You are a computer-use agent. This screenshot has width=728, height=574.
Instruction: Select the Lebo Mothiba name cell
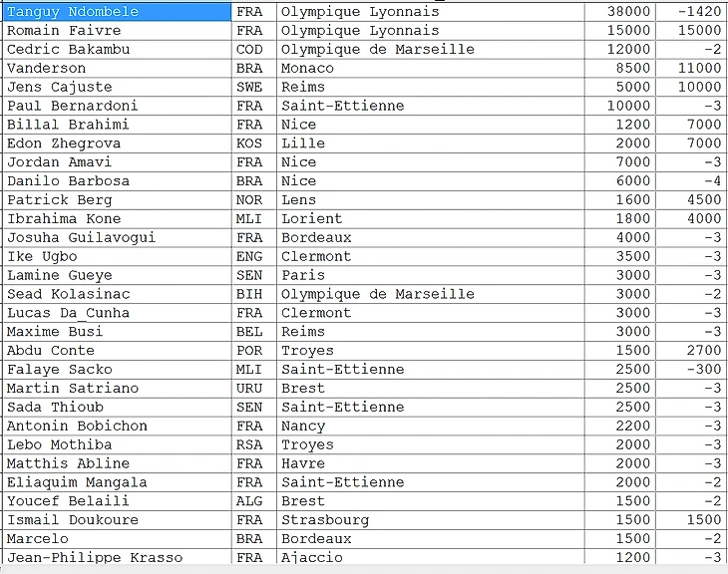(117, 444)
